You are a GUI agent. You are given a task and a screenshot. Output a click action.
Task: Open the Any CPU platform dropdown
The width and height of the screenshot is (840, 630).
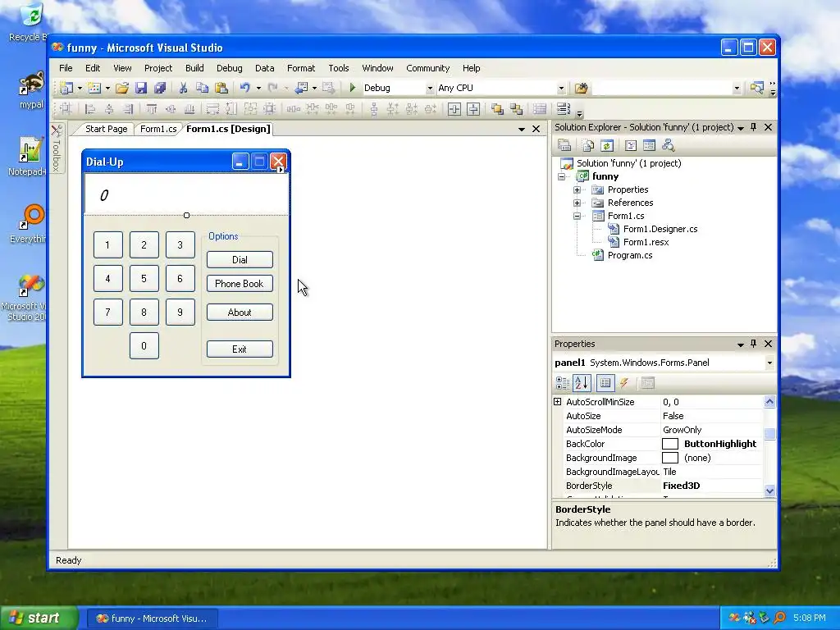click(561, 89)
